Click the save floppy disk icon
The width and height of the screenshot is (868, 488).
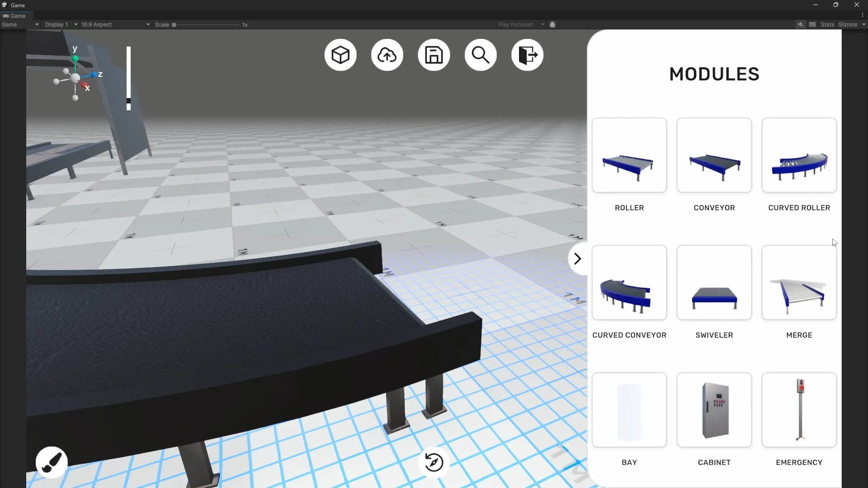click(x=434, y=55)
